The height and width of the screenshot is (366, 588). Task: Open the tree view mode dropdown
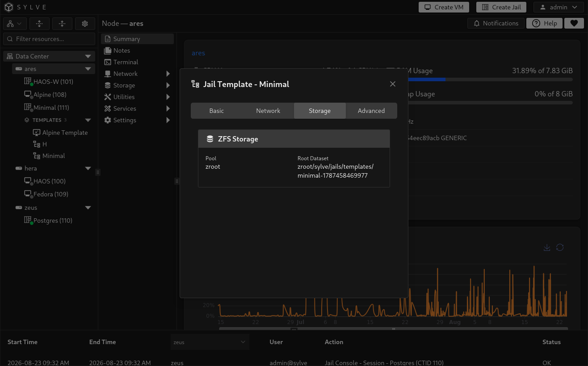tap(15, 24)
